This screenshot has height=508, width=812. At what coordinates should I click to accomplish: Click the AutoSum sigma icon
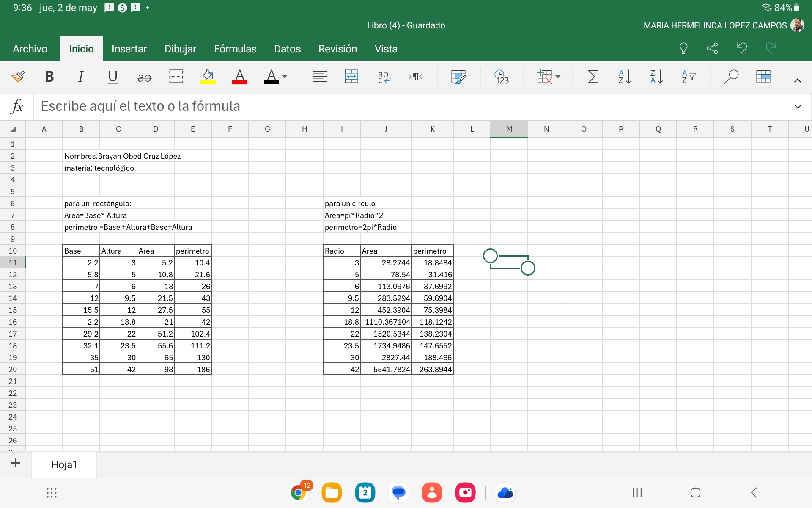coord(593,77)
